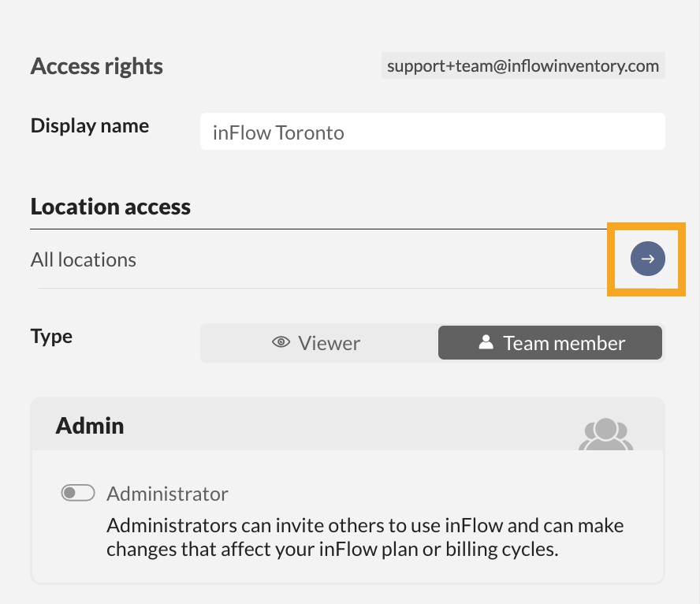The image size is (700, 604).
Task: Click the support+team email address badge
Action: tap(523, 66)
